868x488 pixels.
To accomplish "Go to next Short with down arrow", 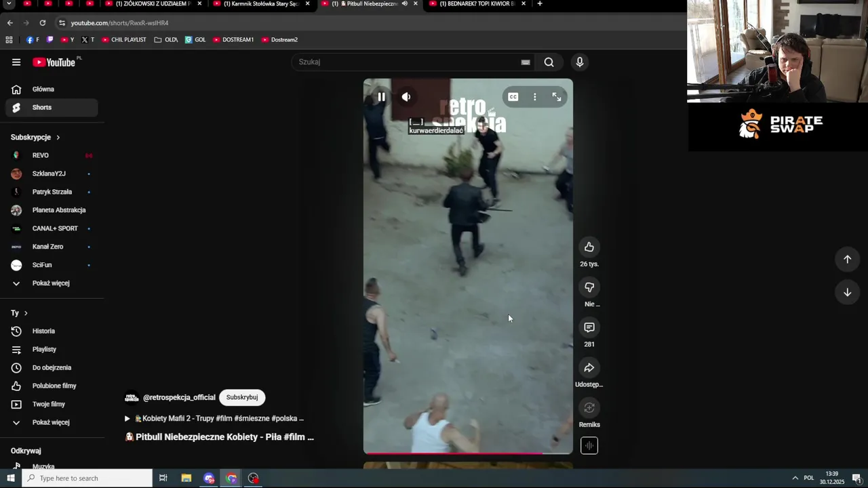I will pyautogui.click(x=847, y=292).
